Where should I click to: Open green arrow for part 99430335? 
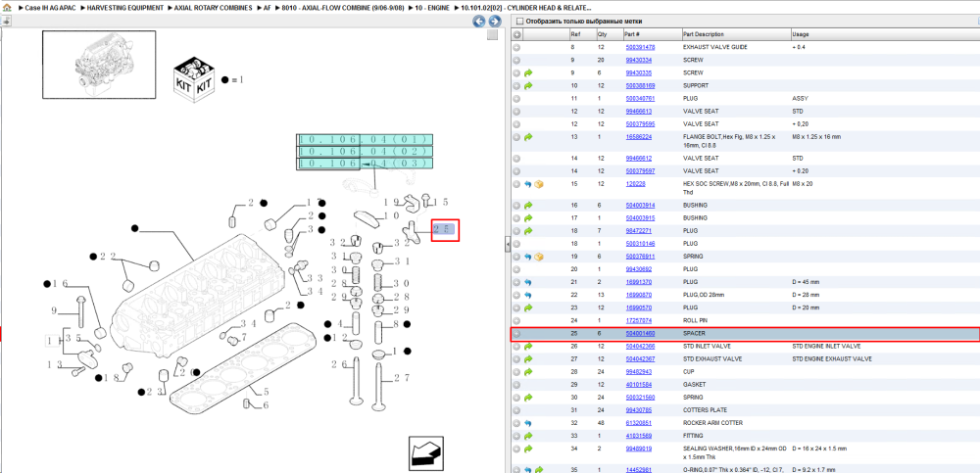pos(528,73)
